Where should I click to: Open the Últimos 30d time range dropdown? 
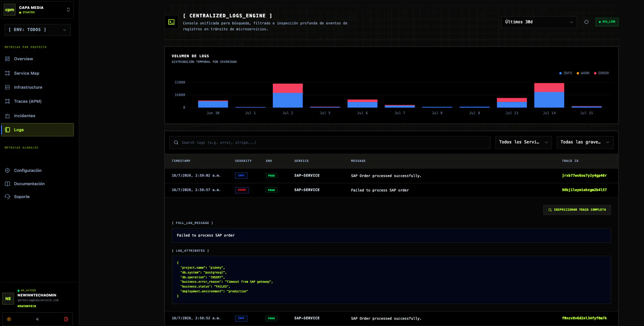click(x=539, y=22)
